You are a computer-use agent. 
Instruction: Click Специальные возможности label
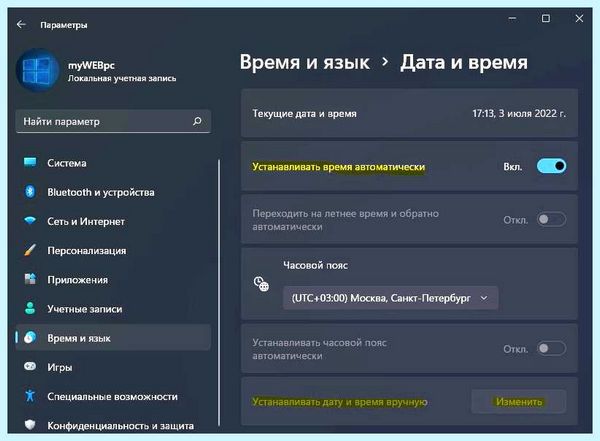(112, 396)
